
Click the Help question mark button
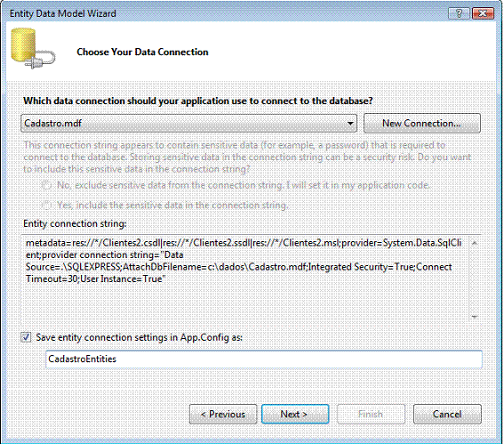pyautogui.click(x=459, y=13)
